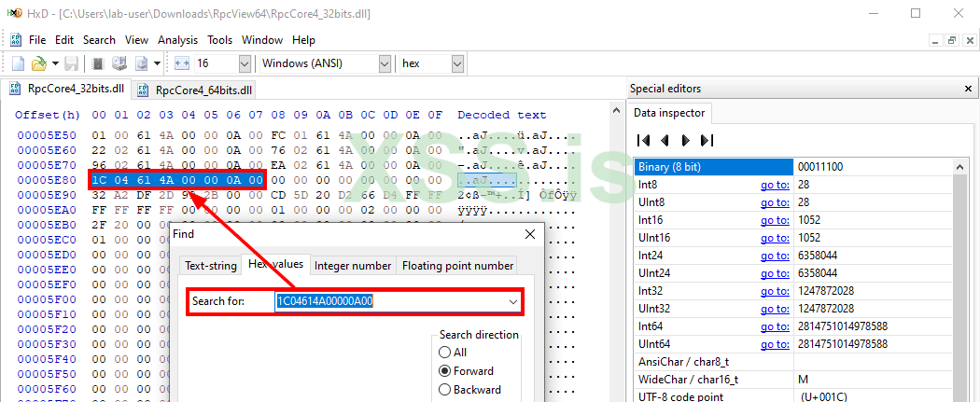The height and width of the screenshot is (402, 980).
Task: Click the Int16 go to link
Action: pos(775,220)
